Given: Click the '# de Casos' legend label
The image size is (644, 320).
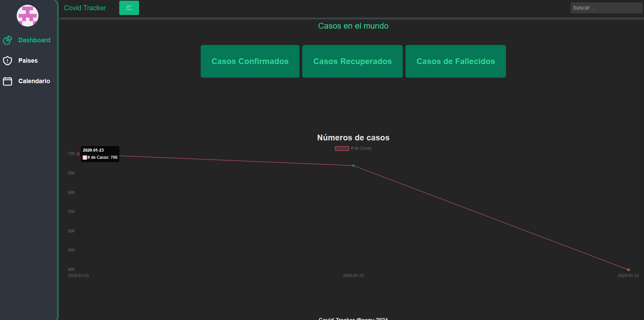Looking at the screenshot, I should [361, 148].
